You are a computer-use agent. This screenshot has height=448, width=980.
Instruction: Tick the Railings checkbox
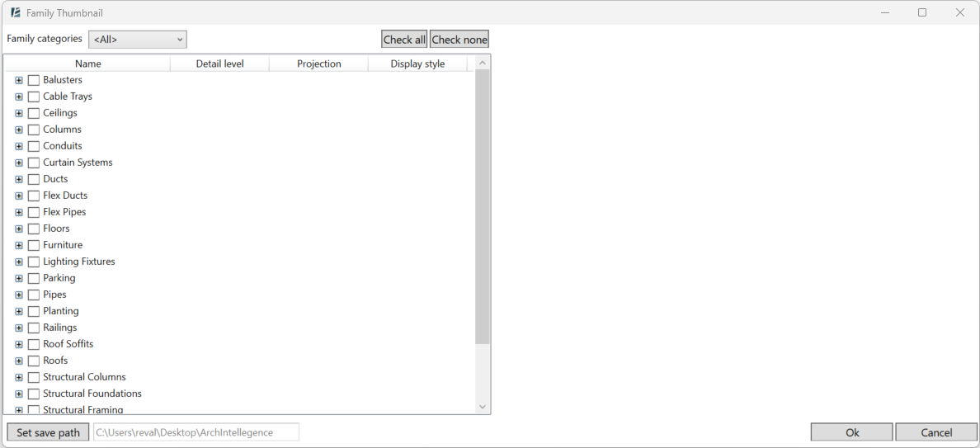34,328
